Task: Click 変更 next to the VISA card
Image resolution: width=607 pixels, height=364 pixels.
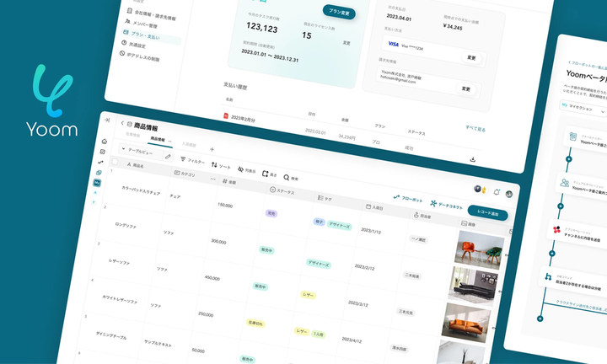Action: click(x=471, y=57)
